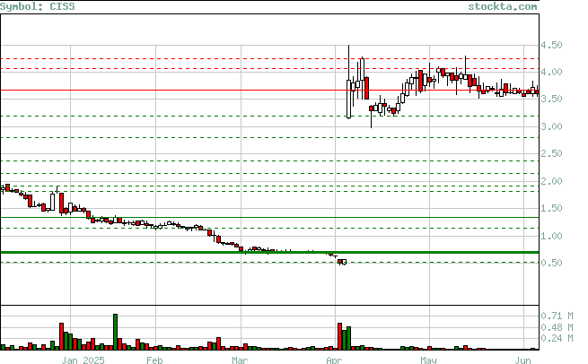Click the 3.50 price axis label
The image size is (588, 364).
pos(551,99)
